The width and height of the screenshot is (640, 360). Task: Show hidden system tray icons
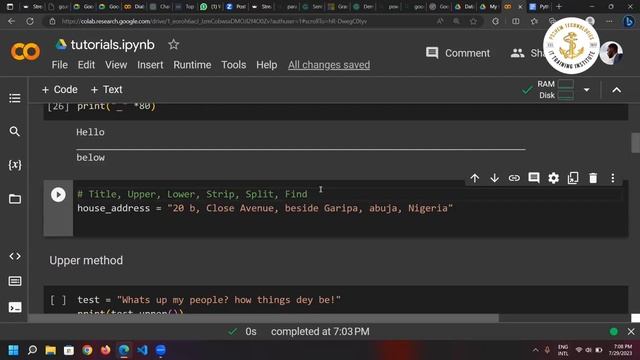536,350
